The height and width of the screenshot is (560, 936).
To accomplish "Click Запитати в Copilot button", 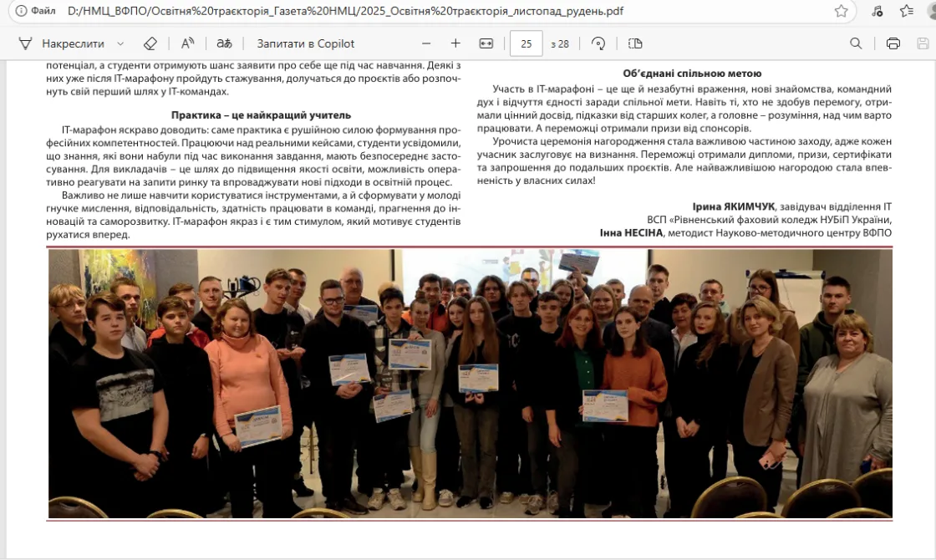I will (305, 43).
